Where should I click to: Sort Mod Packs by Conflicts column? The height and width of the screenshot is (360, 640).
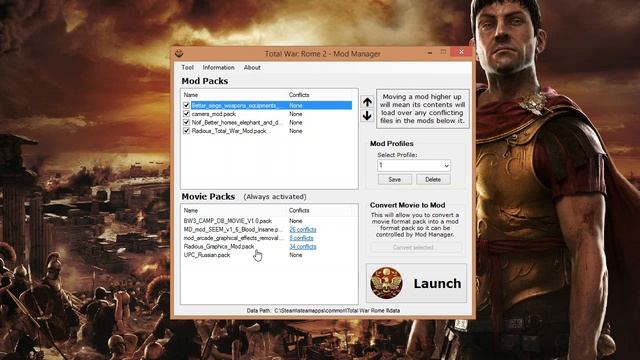tap(299, 95)
